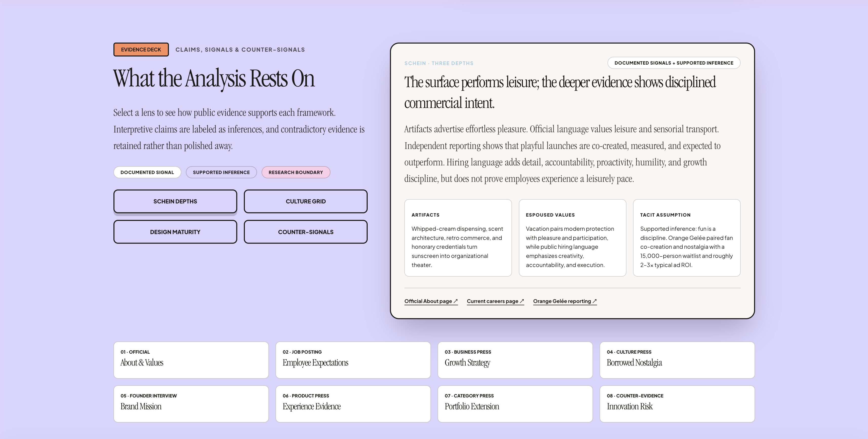Click the paragraph starting 'Select a lens to see'

pos(239,129)
